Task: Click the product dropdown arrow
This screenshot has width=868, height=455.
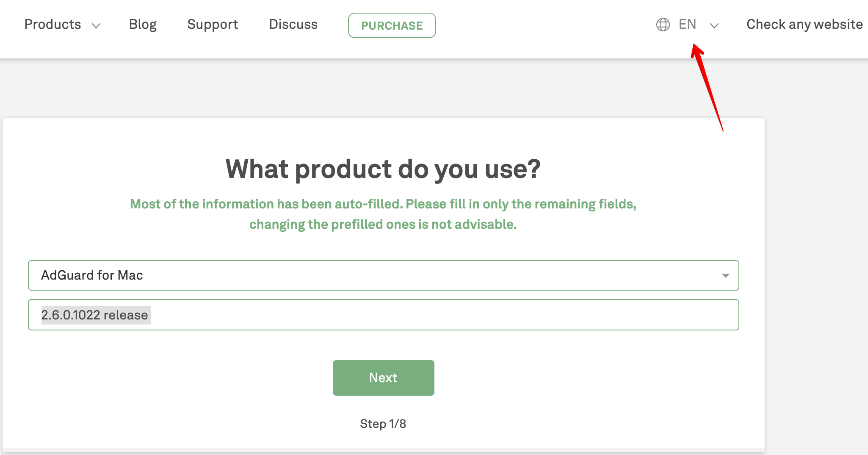Action: point(725,276)
